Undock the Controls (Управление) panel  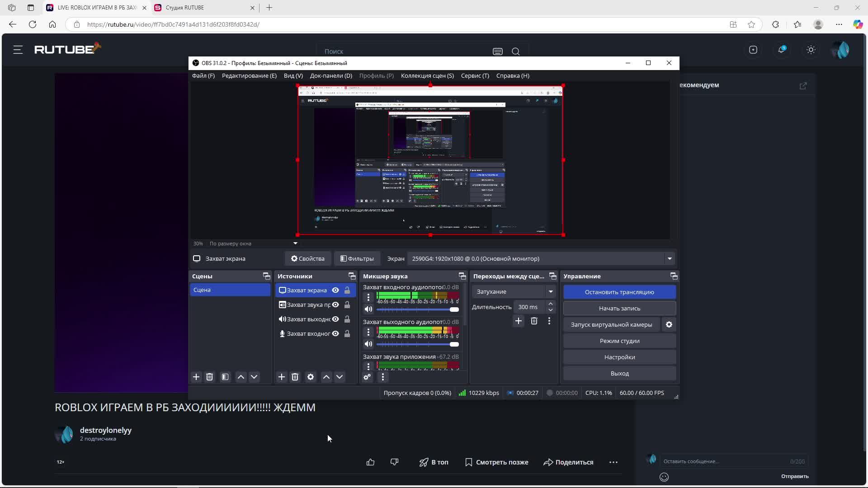(674, 276)
